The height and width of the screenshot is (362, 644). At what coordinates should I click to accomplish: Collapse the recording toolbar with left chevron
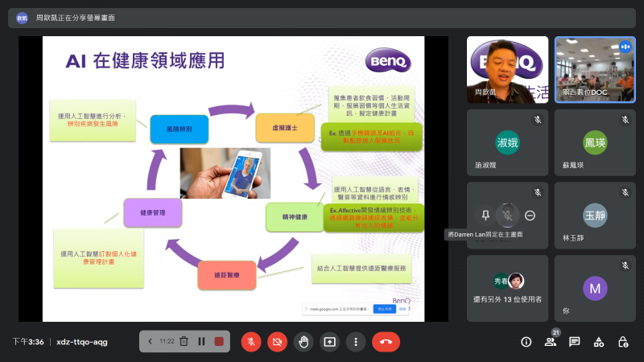[x=150, y=341]
